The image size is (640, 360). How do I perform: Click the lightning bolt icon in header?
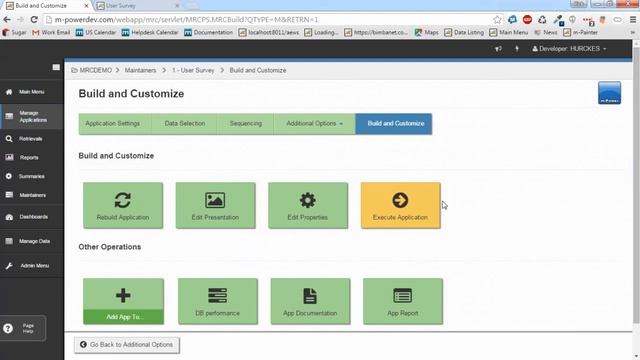(x=517, y=49)
